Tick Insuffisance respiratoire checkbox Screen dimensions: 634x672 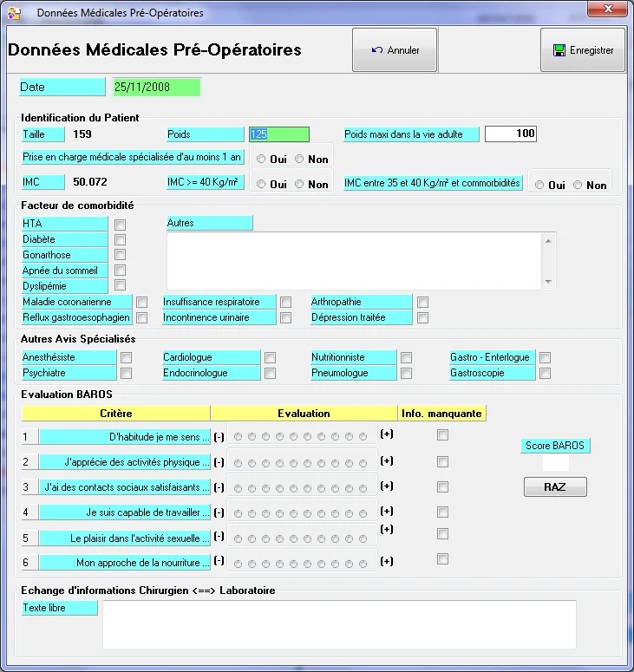pos(286,302)
